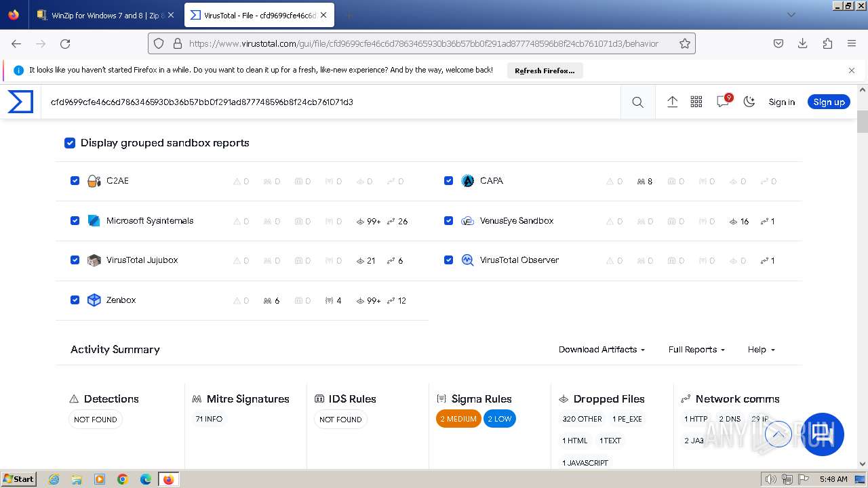
Task: Click 1 HTTP network badge
Action: (696, 419)
